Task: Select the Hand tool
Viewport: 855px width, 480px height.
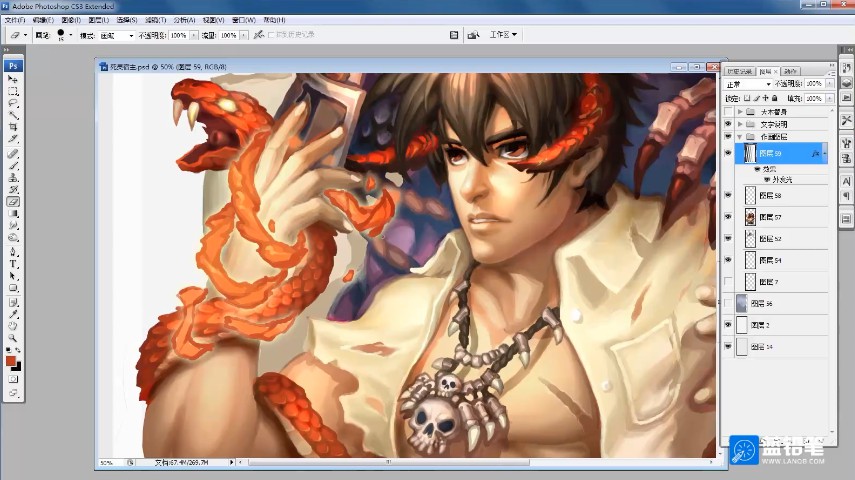Action: coord(13,326)
